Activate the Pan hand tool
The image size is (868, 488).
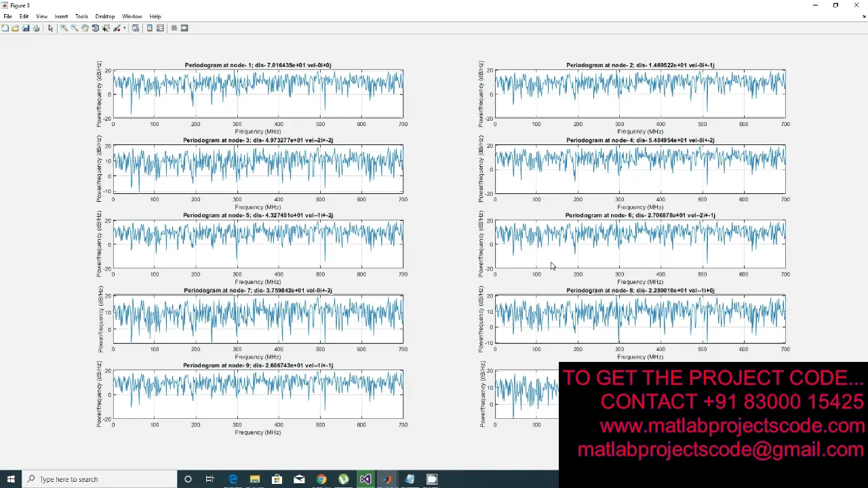pyautogui.click(x=85, y=28)
